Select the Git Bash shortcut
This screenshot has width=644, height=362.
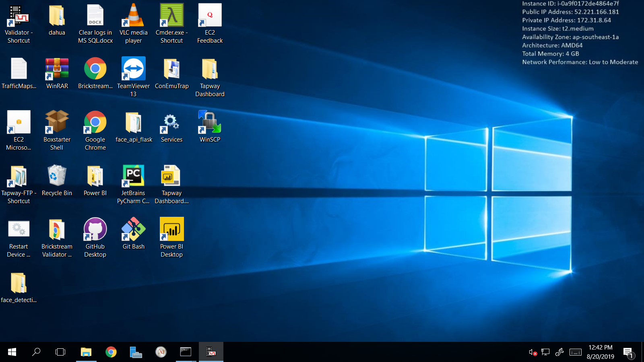pyautogui.click(x=134, y=234)
